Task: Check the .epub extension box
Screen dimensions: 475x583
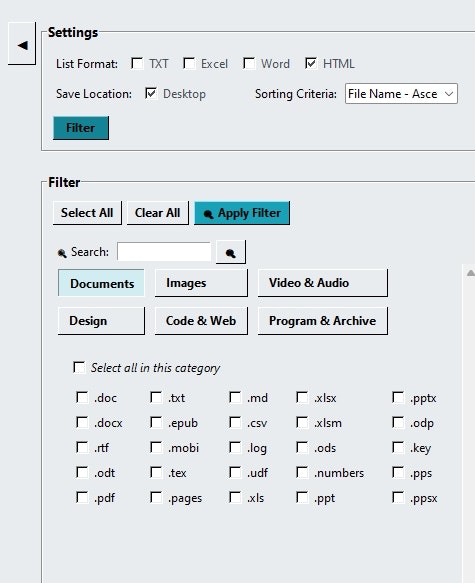Action: (x=156, y=422)
